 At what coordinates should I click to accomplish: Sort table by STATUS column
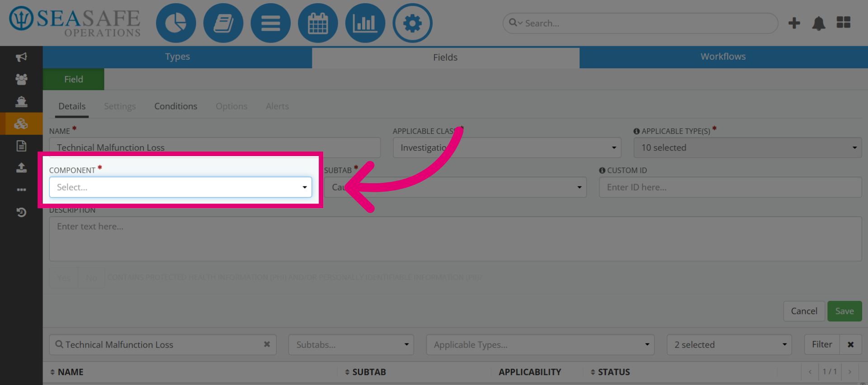click(610, 372)
